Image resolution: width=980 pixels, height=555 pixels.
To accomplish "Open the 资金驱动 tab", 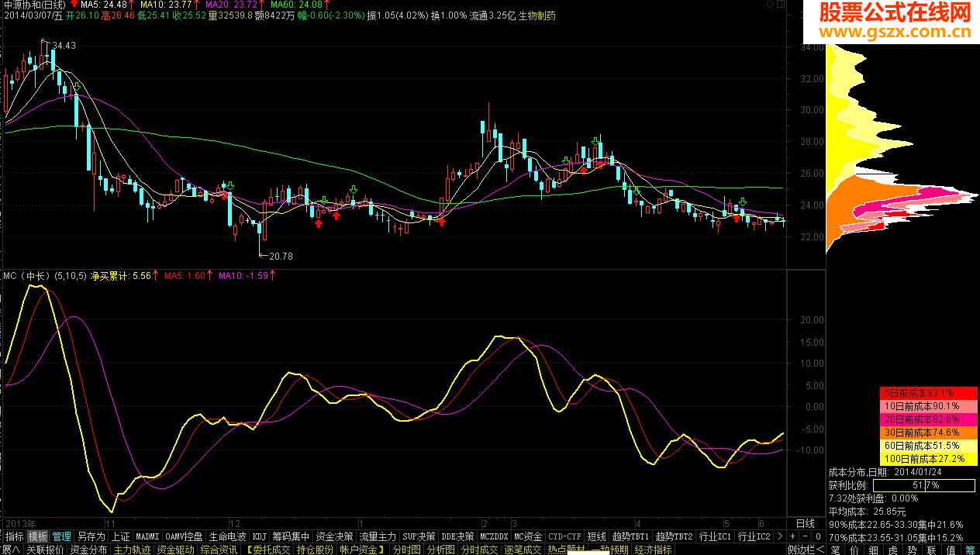I will click(176, 550).
